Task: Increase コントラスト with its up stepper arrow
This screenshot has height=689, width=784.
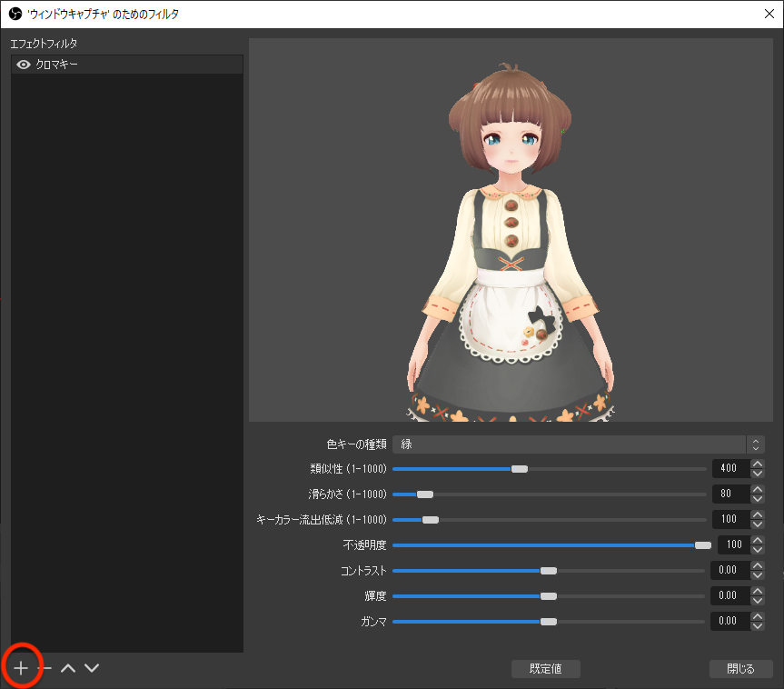Action: tap(758, 565)
